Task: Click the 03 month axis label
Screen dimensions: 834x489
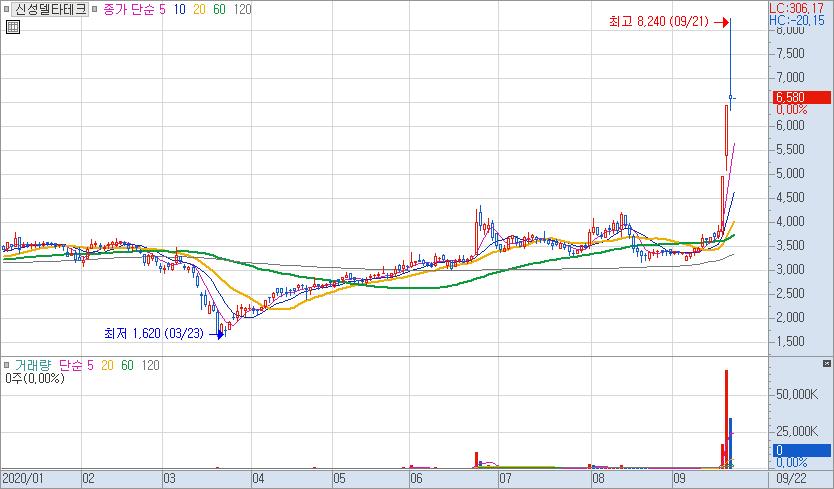Action: (169, 478)
